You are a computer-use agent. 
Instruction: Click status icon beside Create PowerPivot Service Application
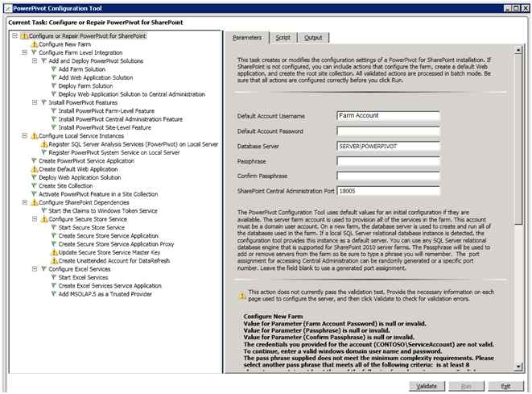pyautogui.click(x=34, y=161)
